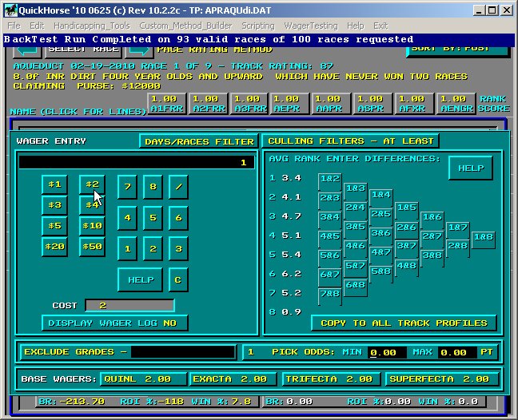Click the Exclude Grades input field
Viewport: 518px width, 420px height.
[x=184, y=352]
